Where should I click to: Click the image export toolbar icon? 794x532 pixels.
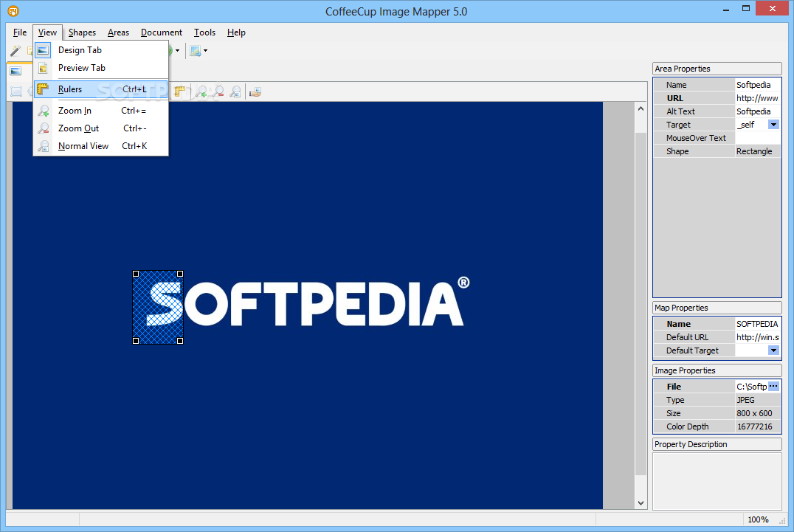coord(196,50)
